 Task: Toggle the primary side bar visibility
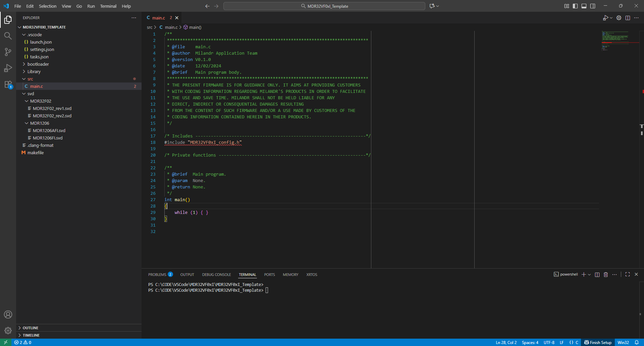[575, 6]
